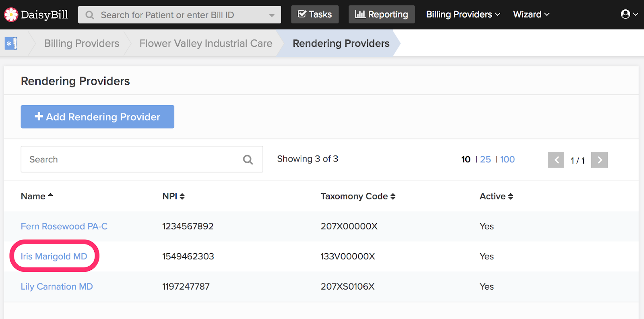Show 25 results per page
Viewport: 644px width, 319px height.
click(485, 159)
